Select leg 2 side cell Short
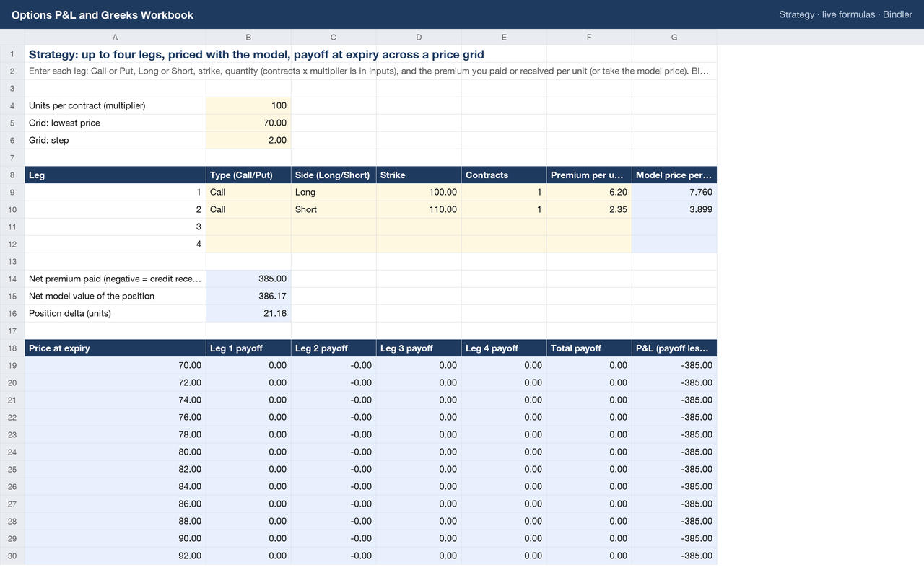Image resolution: width=924 pixels, height=570 pixels. pos(334,209)
